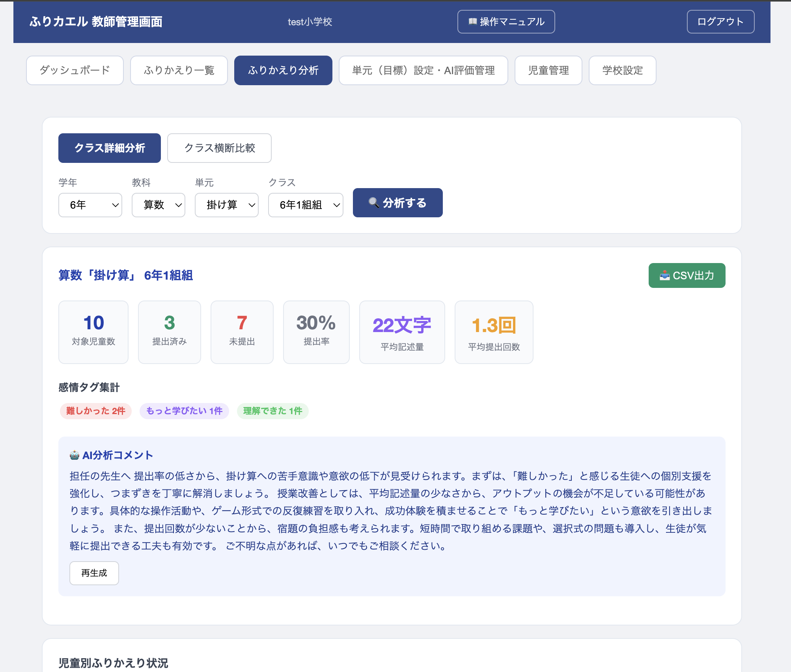This screenshot has height=672, width=791.
Task: Open the クラス dropdown showing 6年1組組
Action: 306,205
